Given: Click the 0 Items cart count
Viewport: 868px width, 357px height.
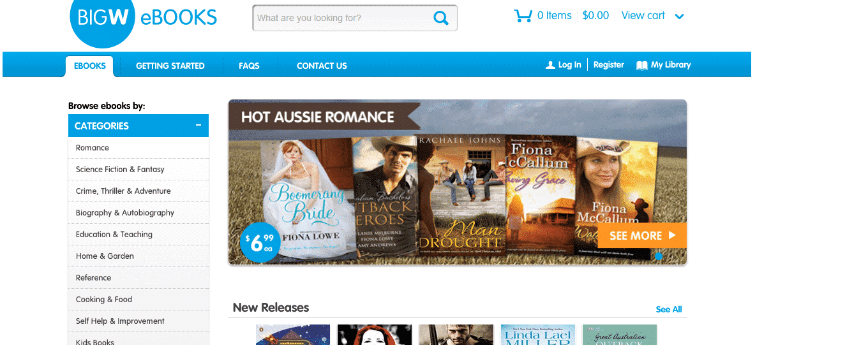Looking at the screenshot, I should pyautogui.click(x=555, y=16).
